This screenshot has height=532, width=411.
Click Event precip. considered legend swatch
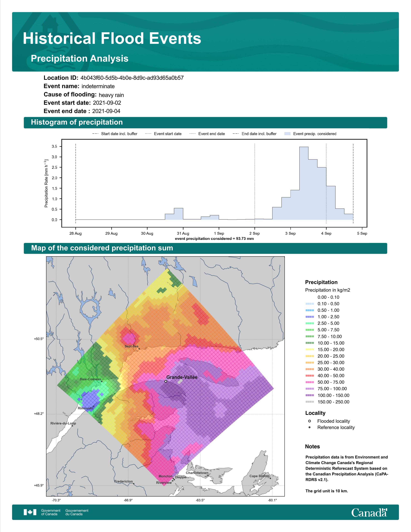coord(288,134)
